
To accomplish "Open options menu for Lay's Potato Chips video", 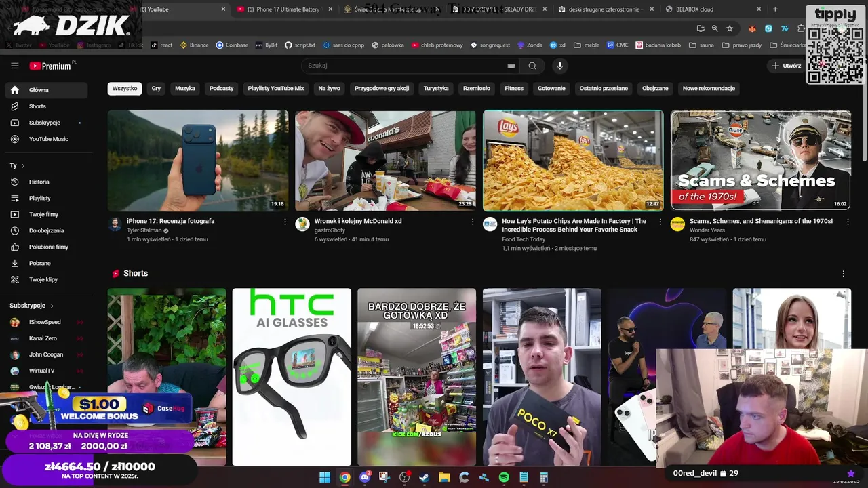I will 660,222.
